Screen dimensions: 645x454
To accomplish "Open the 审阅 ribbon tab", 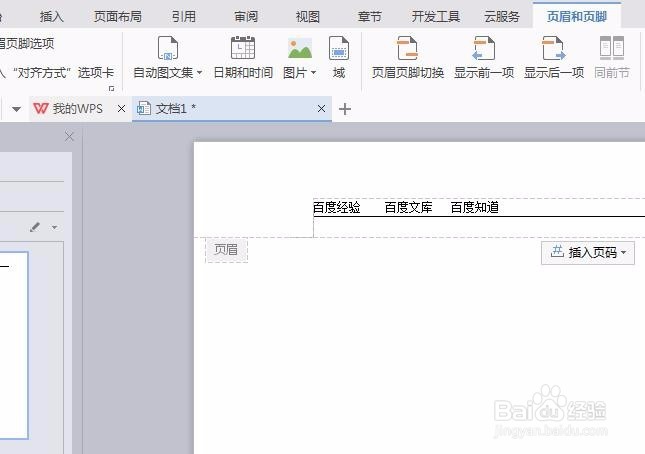I will tap(246, 16).
